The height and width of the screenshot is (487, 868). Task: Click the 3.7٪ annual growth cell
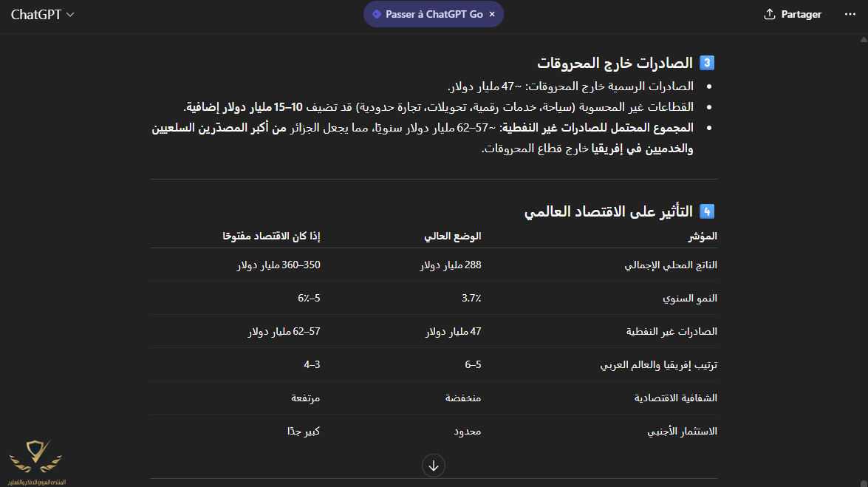pos(471,299)
